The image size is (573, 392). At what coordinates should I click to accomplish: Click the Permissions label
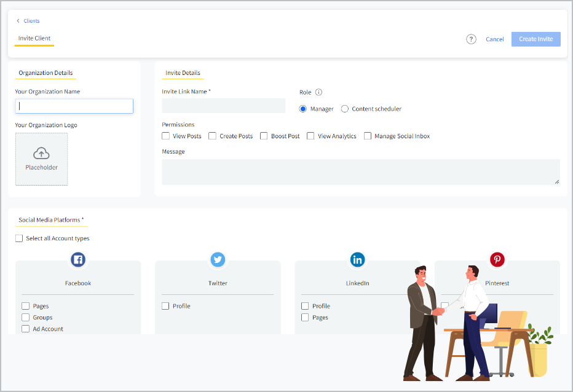point(178,125)
